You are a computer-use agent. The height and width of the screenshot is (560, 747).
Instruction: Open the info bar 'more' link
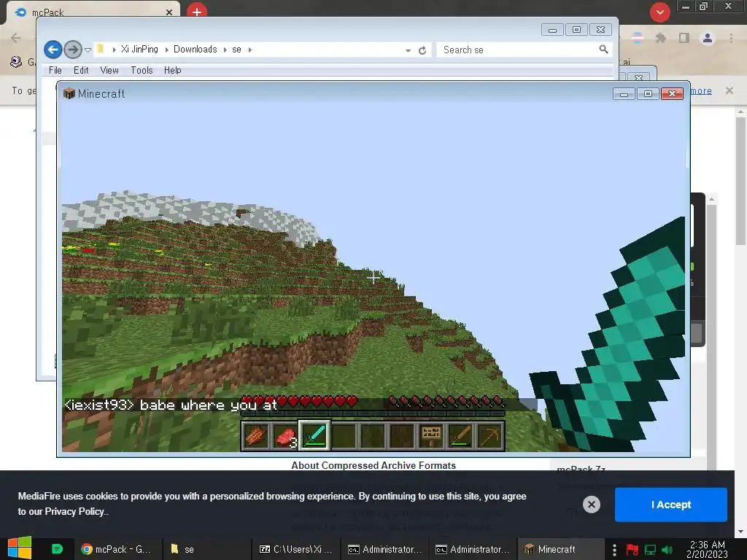click(x=701, y=90)
